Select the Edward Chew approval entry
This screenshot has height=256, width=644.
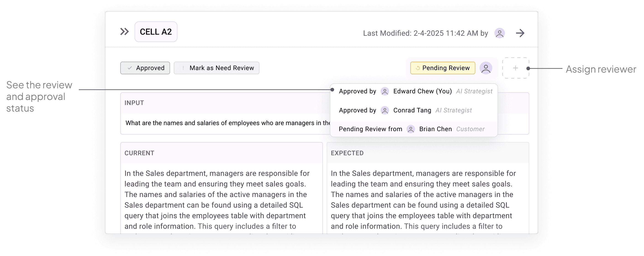coord(422,91)
